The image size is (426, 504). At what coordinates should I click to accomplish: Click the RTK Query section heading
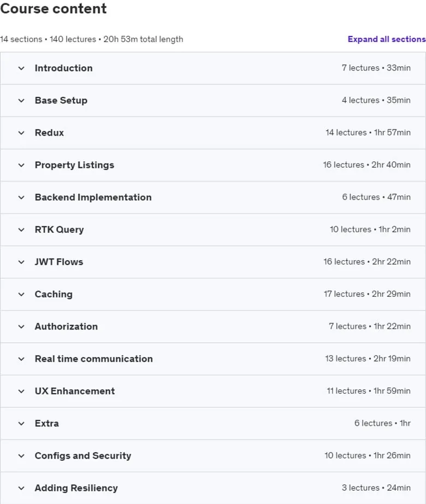60,230
